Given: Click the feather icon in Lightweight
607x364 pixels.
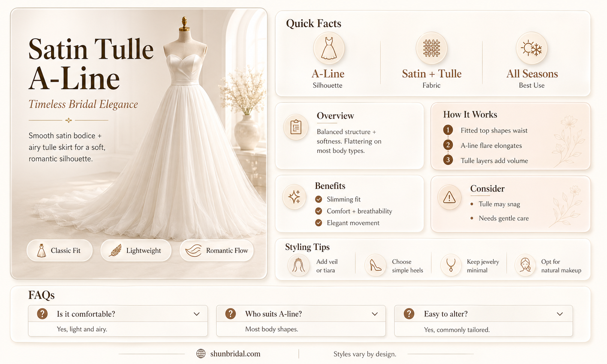Looking at the screenshot, I should [115, 250].
